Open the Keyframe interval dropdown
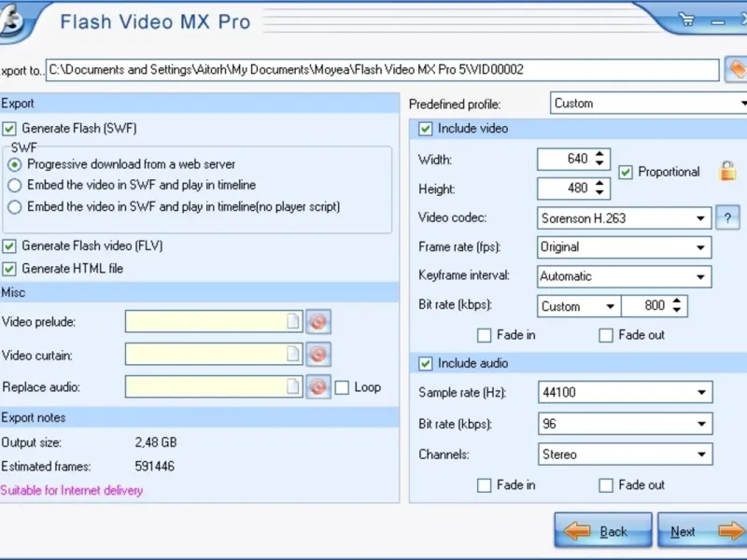The width and height of the screenshot is (747, 560). 624,276
